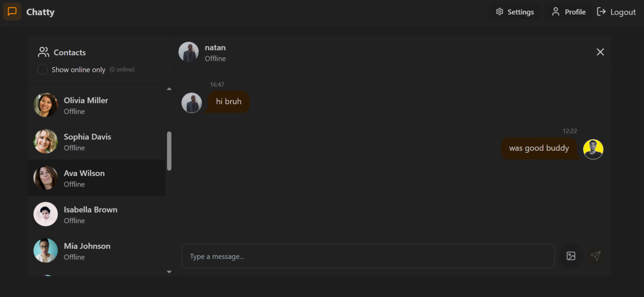Click the send message paper plane icon
Viewport: 644px width, 297px height.
(595, 256)
